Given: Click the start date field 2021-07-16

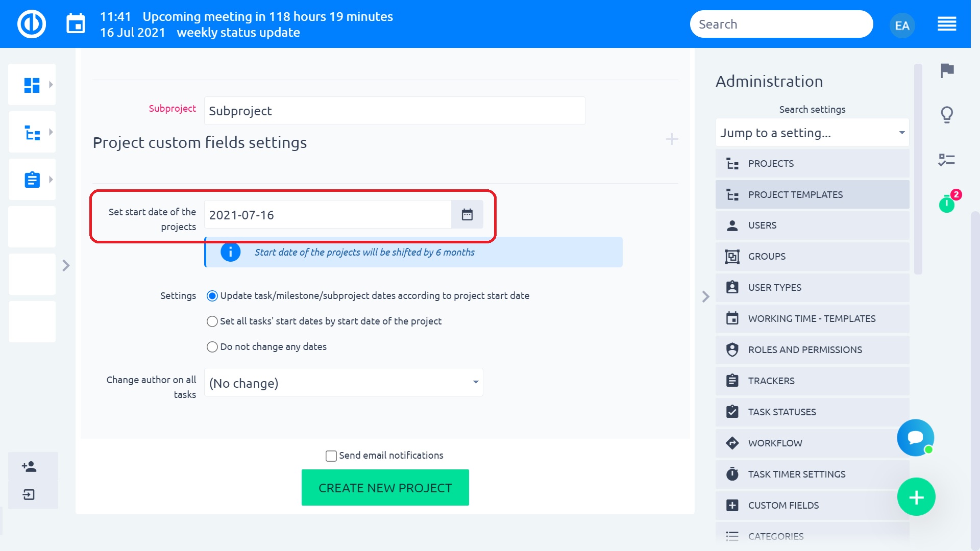Looking at the screenshot, I should coord(328,214).
